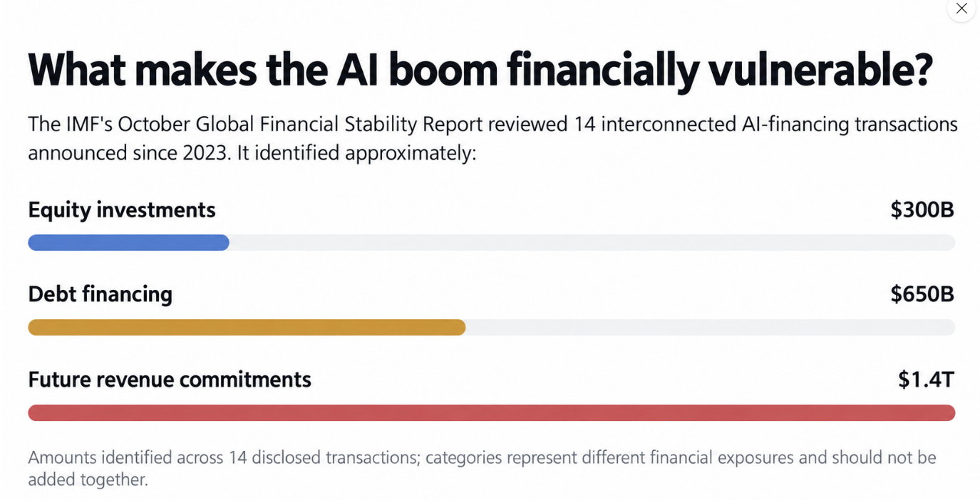The image size is (980, 500).
Task: Select the 'Future revenue commitments' label
Action: (x=170, y=380)
